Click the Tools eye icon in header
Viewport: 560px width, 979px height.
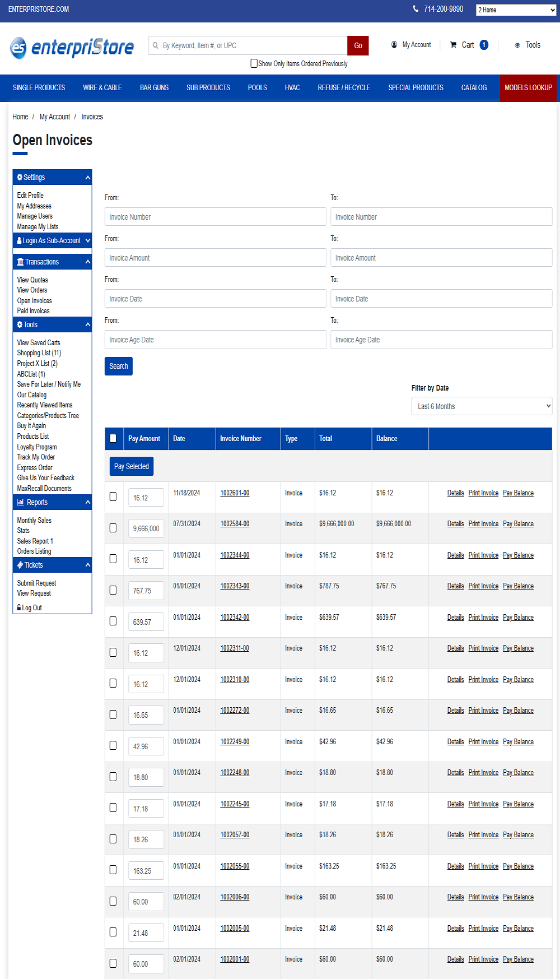point(517,45)
